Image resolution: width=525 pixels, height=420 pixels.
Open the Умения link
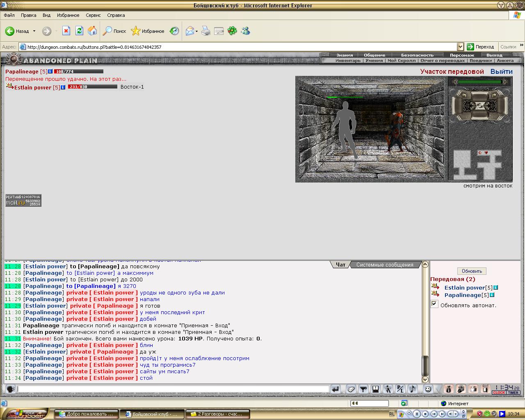(x=374, y=60)
